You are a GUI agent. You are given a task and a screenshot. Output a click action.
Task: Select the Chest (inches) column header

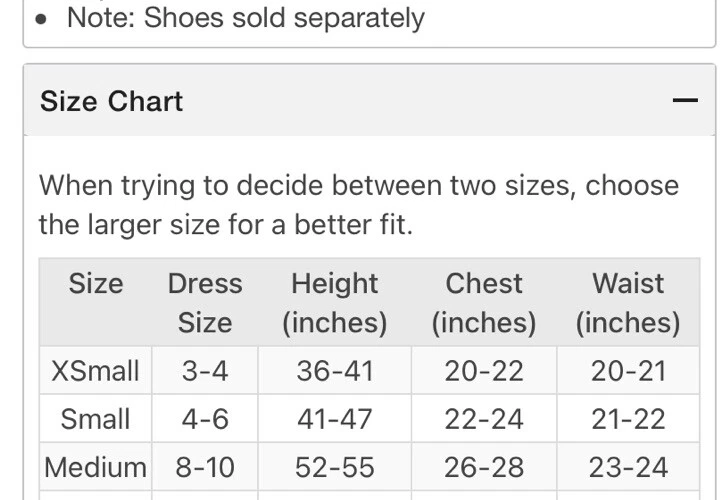484,303
